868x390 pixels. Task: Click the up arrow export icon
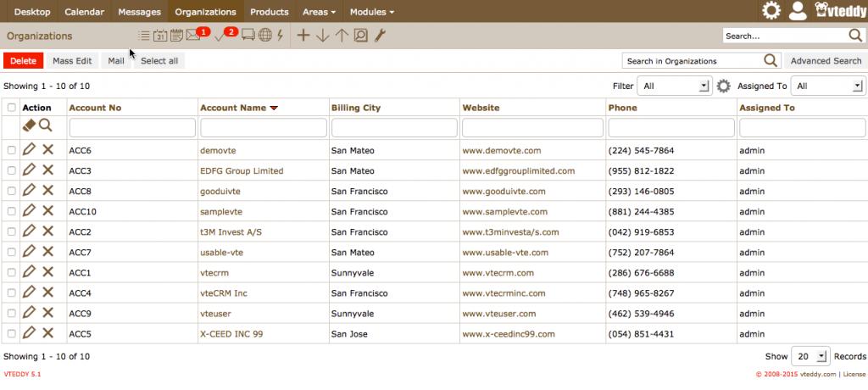(342, 36)
